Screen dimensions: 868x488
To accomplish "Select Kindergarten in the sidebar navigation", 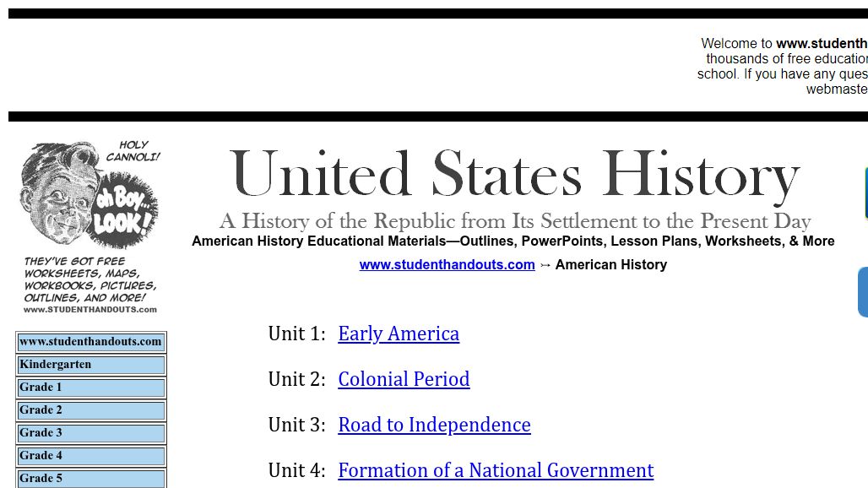I will click(x=90, y=364).
